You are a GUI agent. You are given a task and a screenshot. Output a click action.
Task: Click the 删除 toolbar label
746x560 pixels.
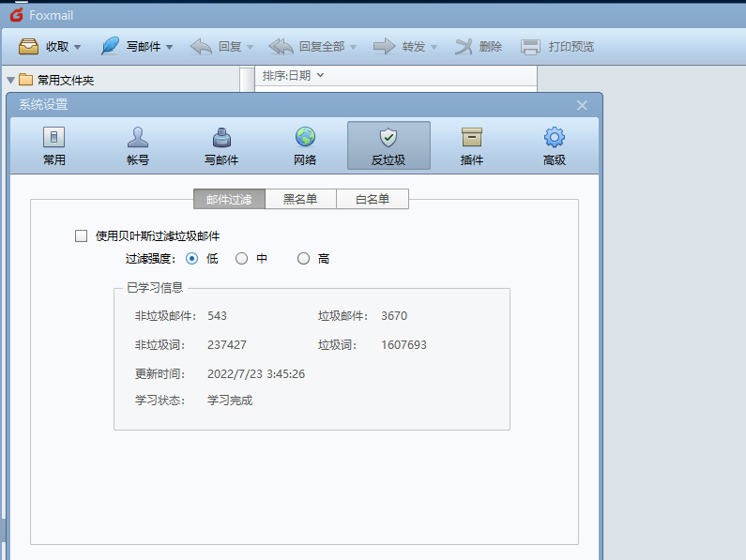click(x=491, y=47)
